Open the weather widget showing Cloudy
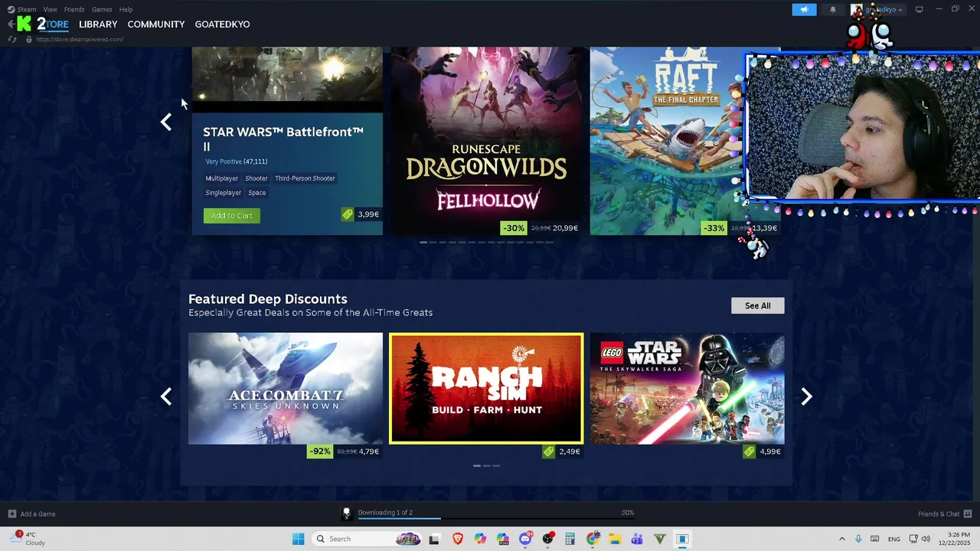Viewport: 980px width, 551px height. pyautogui.click(x=28, y=539)
